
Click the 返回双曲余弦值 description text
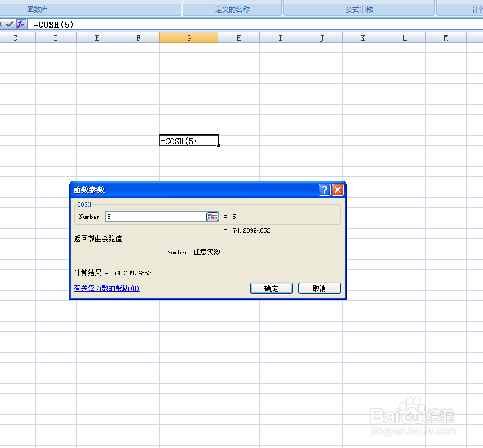[x=98, y=239]
